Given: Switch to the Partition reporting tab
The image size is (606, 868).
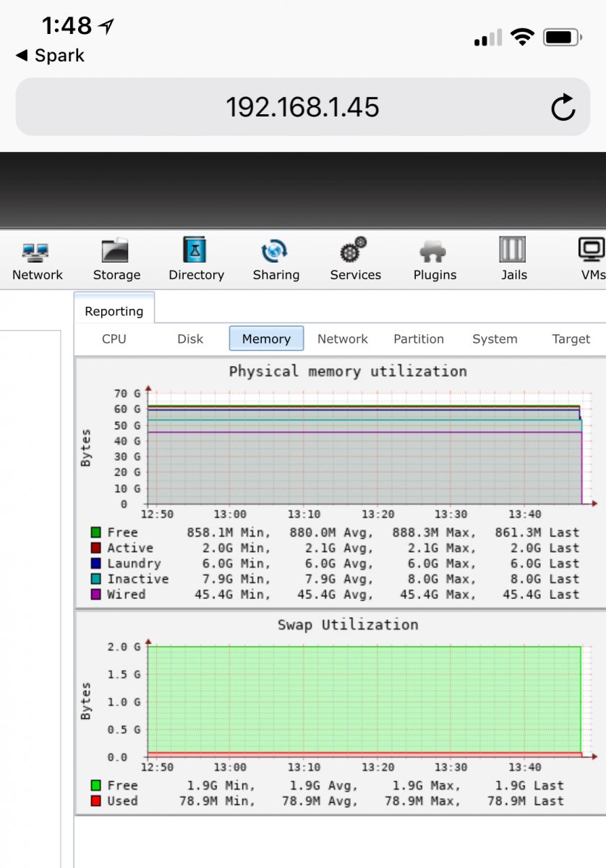Looking at the screenshot, I should pyautogui.click(x=419, y=339).
